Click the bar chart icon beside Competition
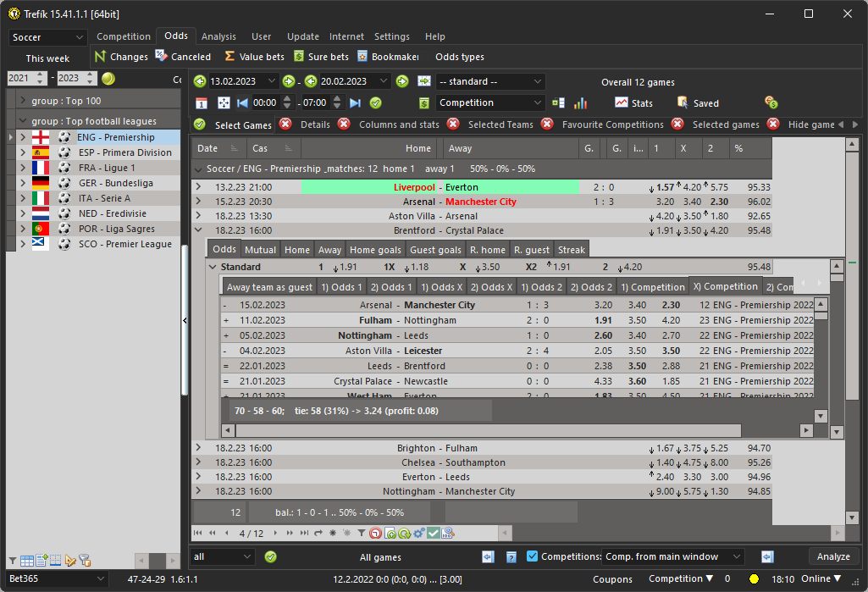Screen dimensions: 868x592 (x=580, y=102)
